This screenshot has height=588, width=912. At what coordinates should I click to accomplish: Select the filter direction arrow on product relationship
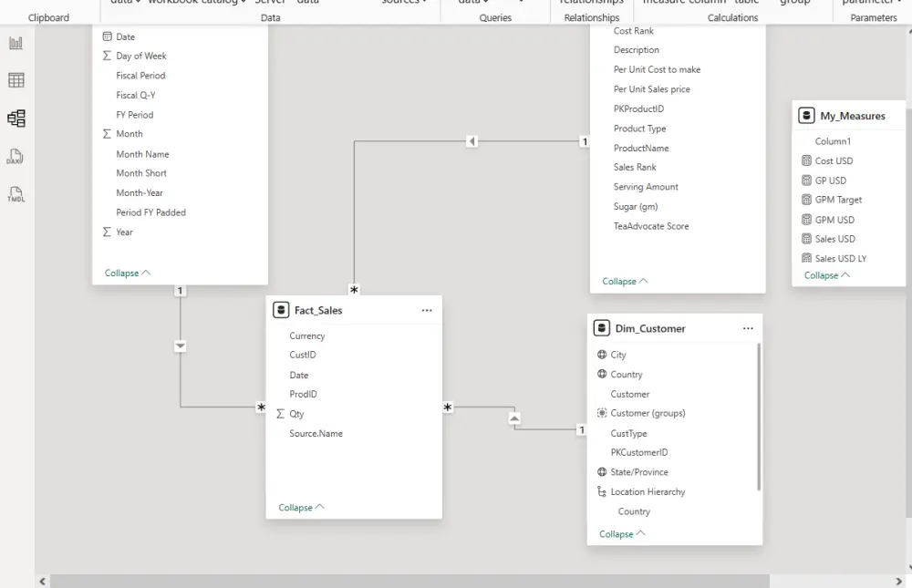click(x=472, y=141)
